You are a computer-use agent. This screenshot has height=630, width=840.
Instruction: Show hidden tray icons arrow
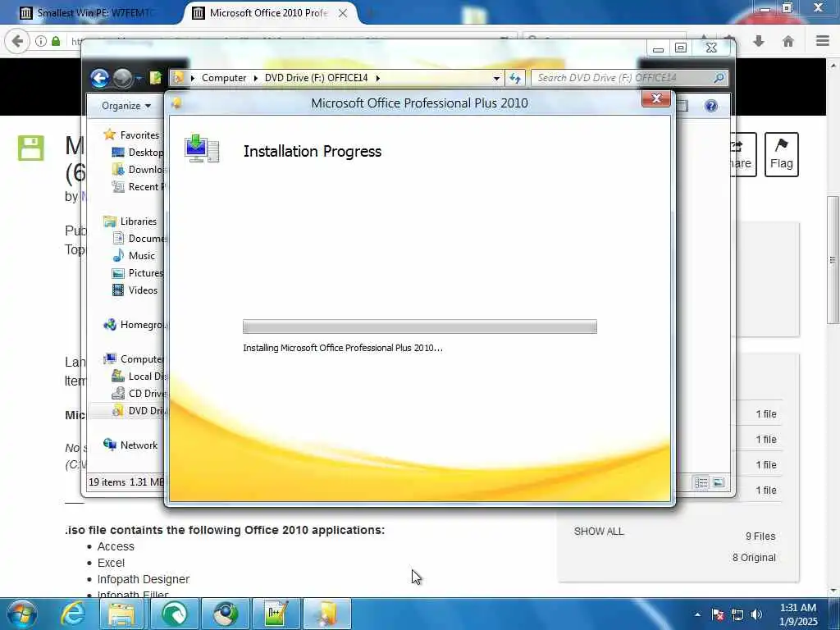coord(697,615)
